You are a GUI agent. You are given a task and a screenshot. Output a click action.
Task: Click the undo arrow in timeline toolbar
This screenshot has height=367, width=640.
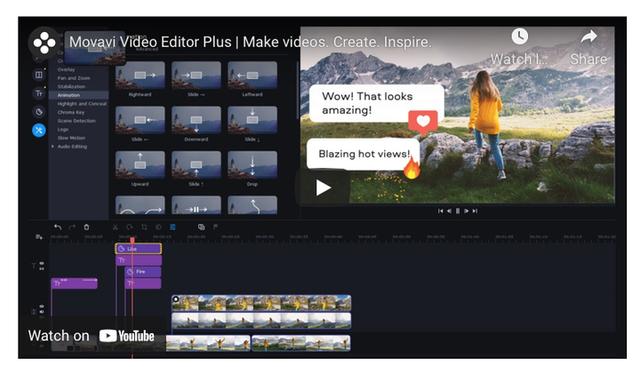pyautogui.click(x=58, y=227)
